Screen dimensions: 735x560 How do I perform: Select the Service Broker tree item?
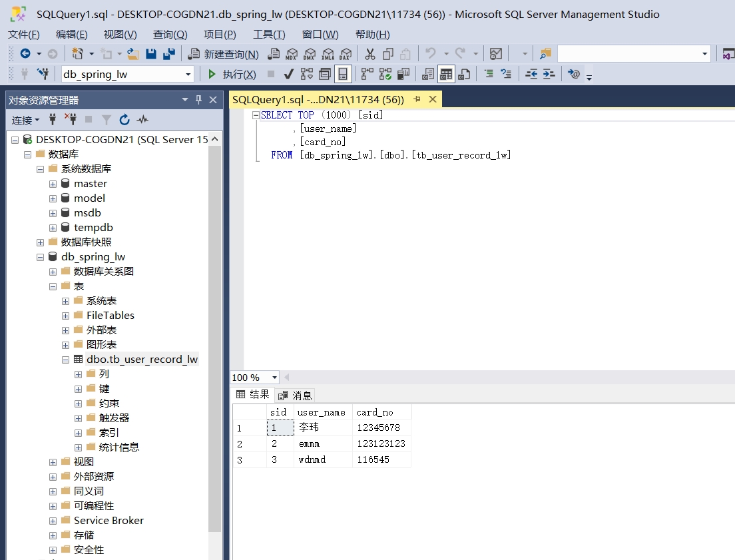[109, 521]
